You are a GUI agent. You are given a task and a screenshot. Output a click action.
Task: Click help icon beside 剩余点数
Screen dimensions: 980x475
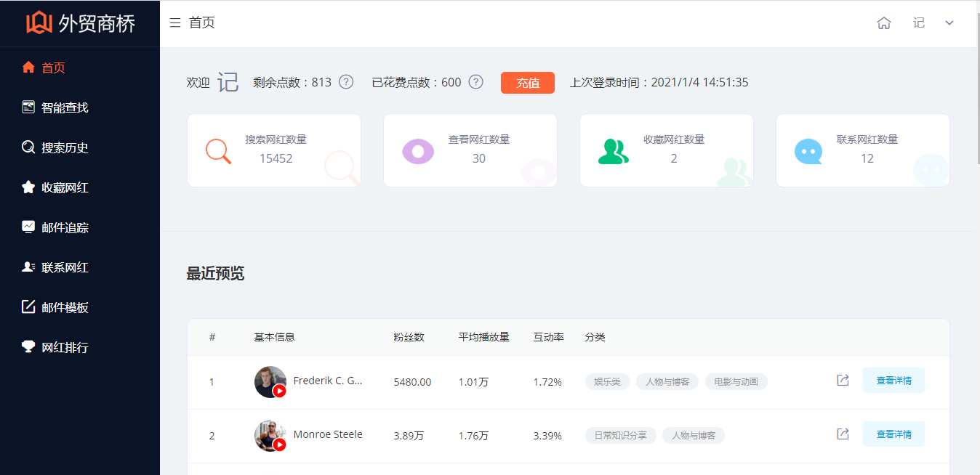click(346, 82)
